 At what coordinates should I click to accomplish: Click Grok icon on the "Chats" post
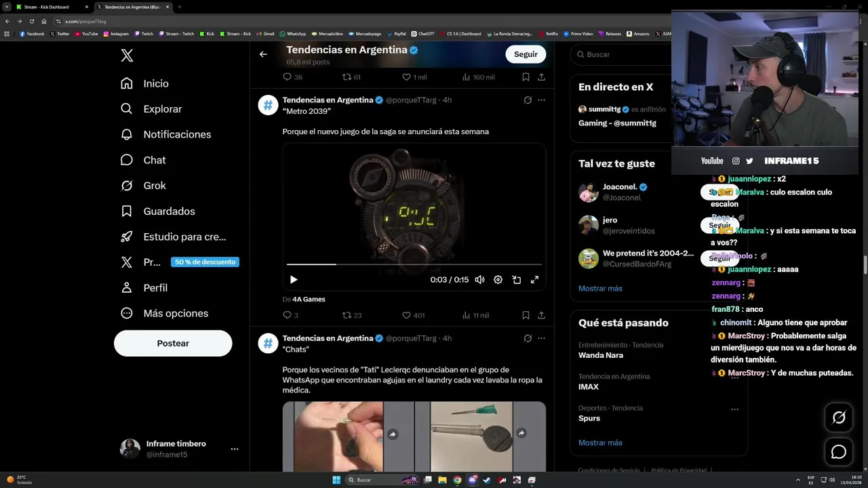[x=528, y=338]
